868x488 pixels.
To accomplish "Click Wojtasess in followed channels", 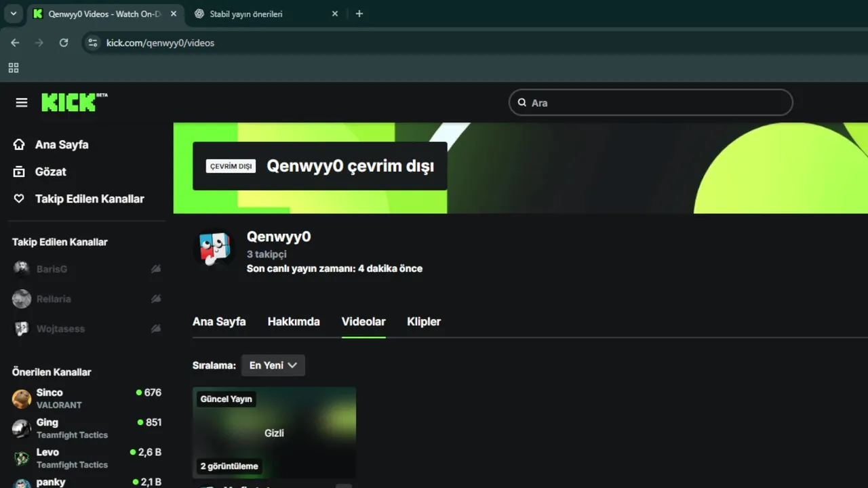I will pos(87,329).
